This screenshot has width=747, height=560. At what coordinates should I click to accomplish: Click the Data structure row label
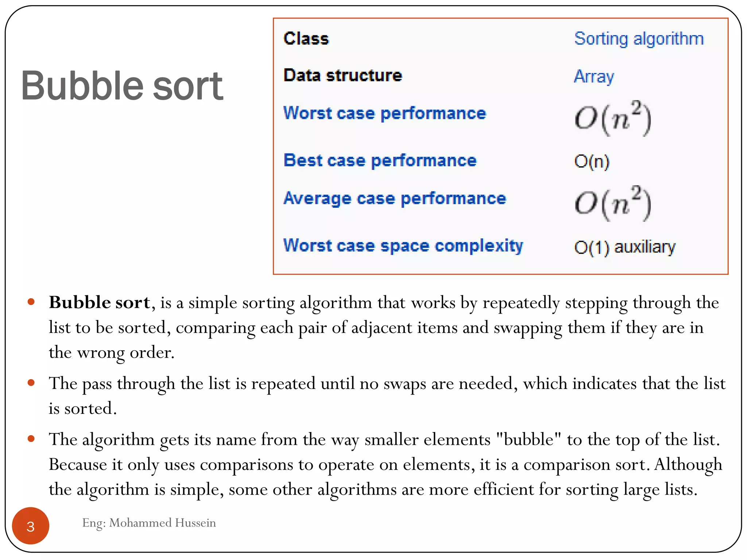coord(343,75)
